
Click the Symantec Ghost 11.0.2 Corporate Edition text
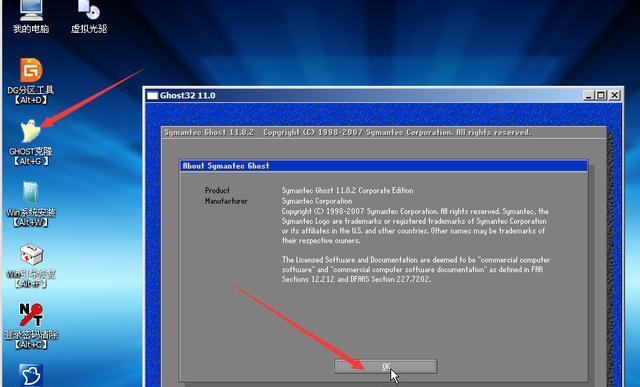(x=347, y=190)
